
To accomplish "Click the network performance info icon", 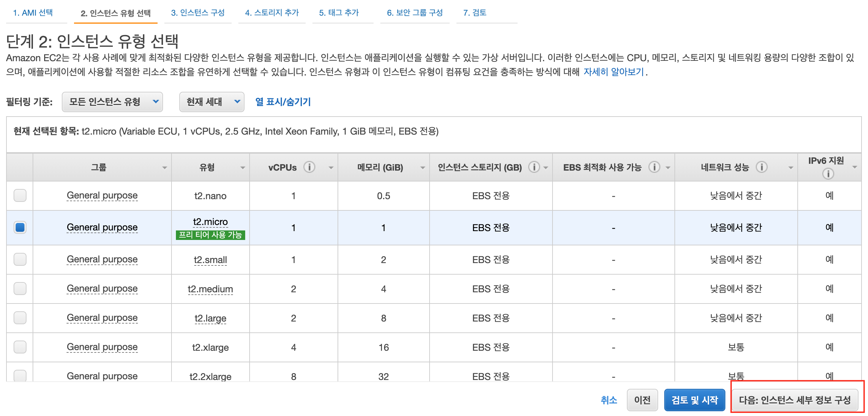I will (761, 167).
